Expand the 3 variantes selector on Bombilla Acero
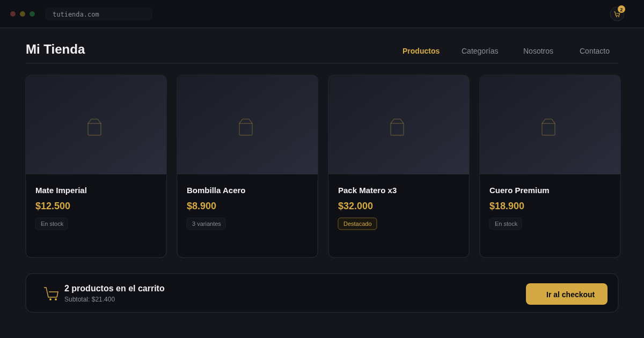644x338 pixels. point(206,224)
